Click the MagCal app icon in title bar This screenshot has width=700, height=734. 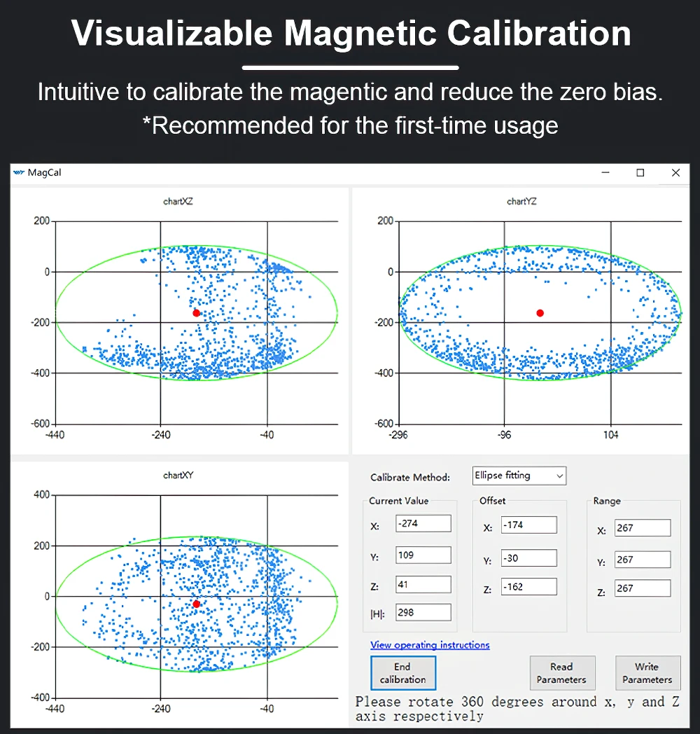tap(19, 173)
